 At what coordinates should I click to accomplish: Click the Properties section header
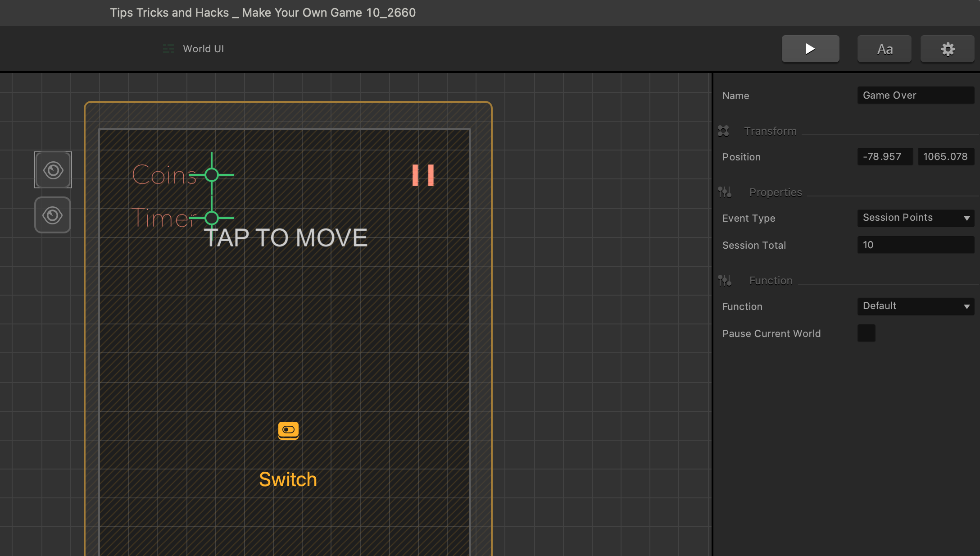[x=776, y=192]
